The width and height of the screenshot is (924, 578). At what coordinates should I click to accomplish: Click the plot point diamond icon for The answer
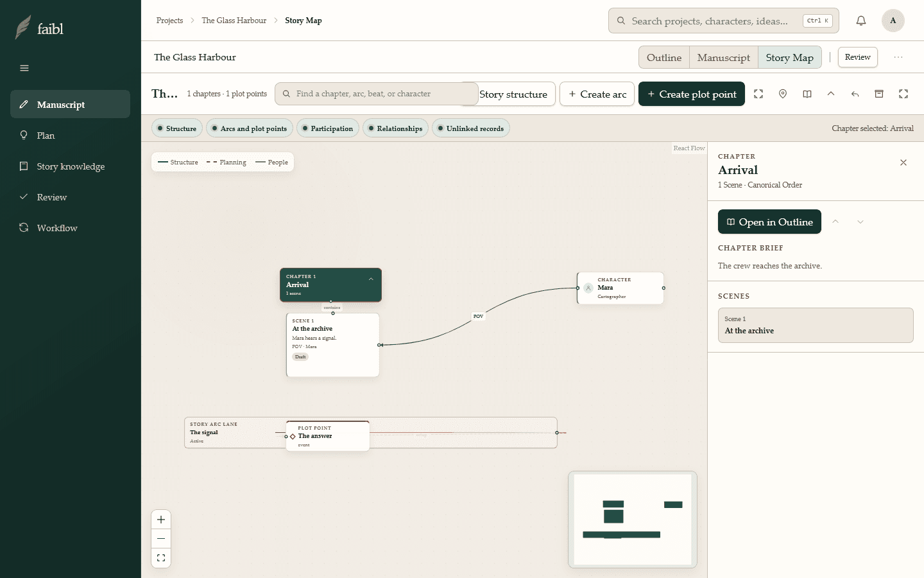293,436
